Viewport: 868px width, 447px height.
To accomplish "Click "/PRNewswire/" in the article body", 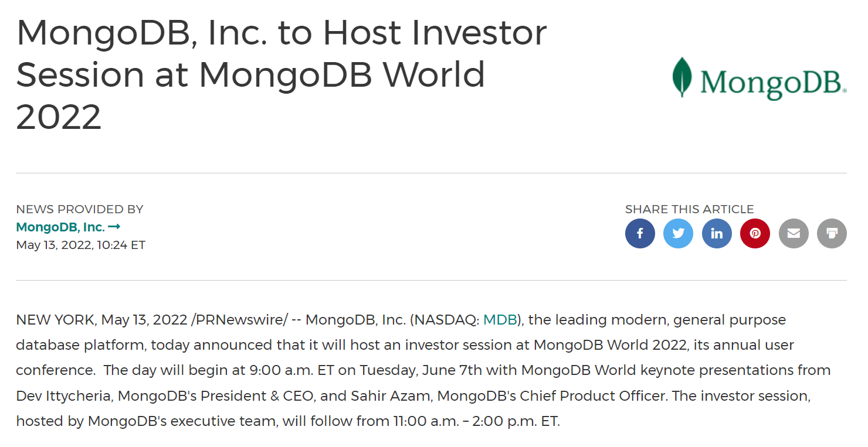I will (x=239, y=320).
